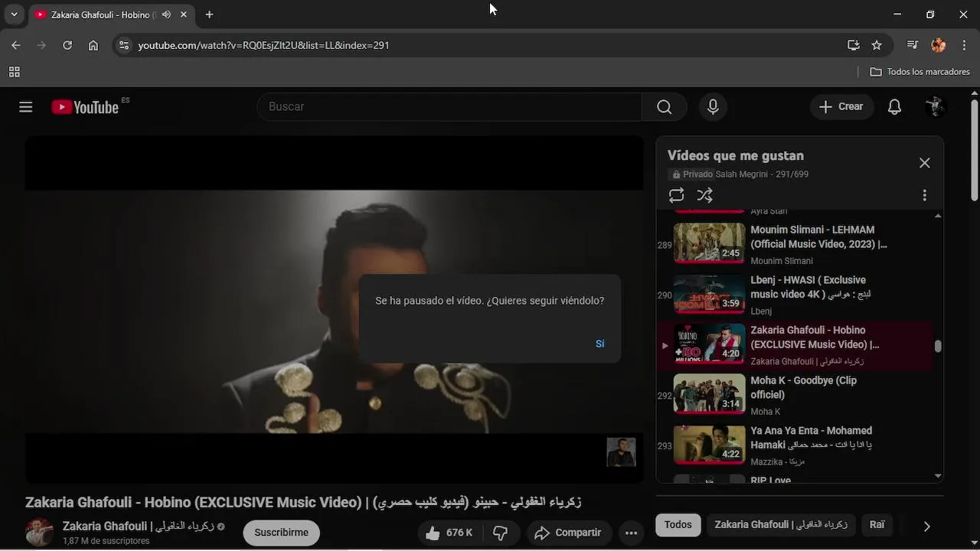Open Zakaria Ghafouli channel avatar

tap(40, 533)
